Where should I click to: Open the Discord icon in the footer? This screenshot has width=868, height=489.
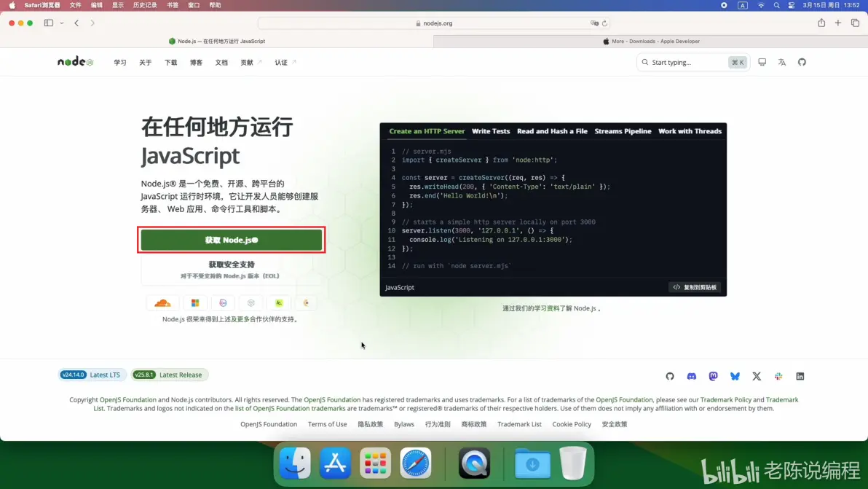tap(691, 376)
